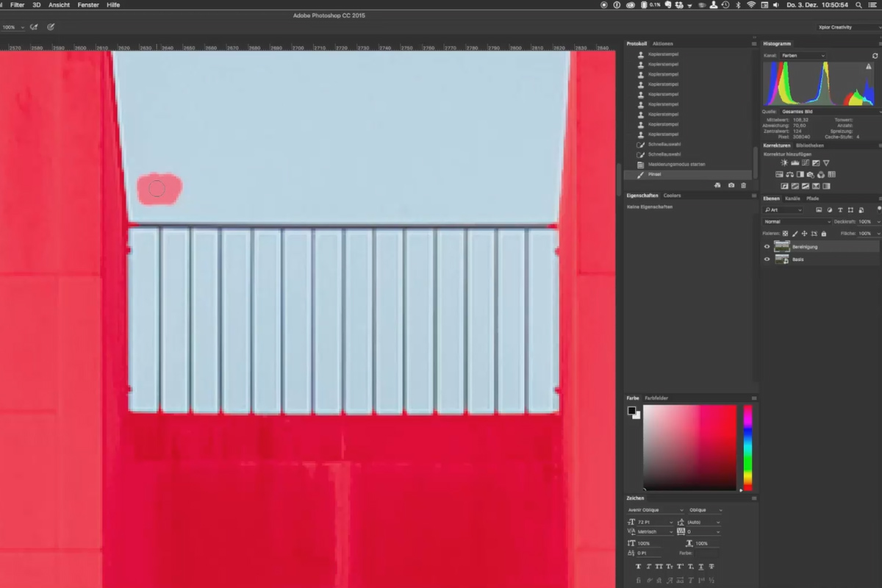Screen dimensions: 882x588
Task: Add a Photo Filter adjustment icon
Action: (811, 174)
